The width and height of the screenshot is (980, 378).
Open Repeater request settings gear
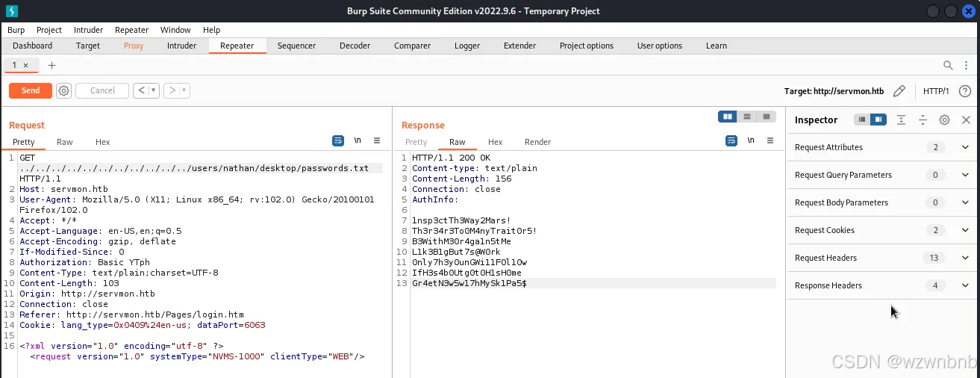point(64,90)
